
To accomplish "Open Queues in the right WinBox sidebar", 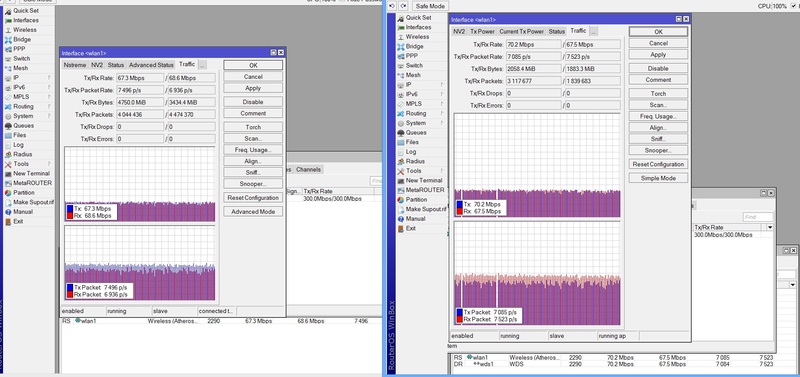I will (x=416, y=133).
